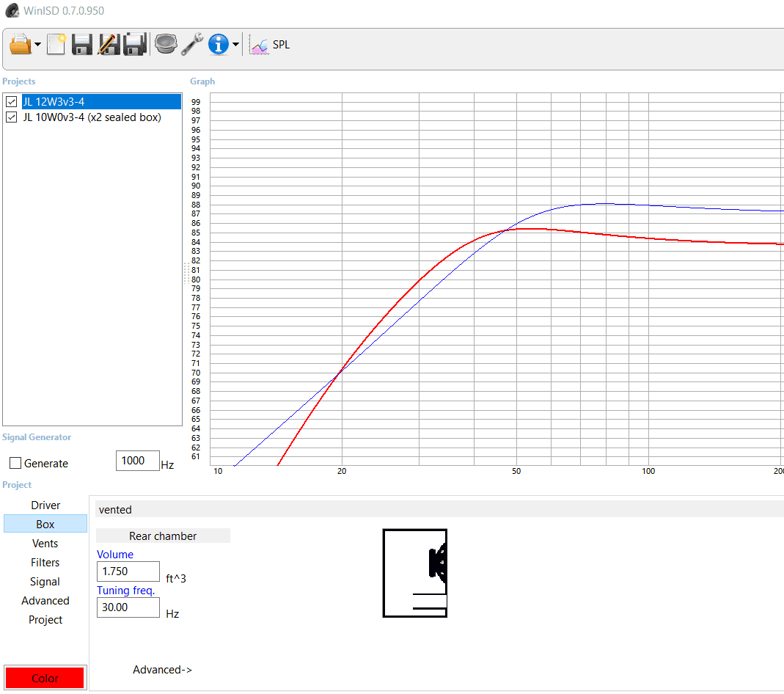This screenshot has width=784, height=694.
Task: Click the Tuning freq. label
Action: pos(126,591)
